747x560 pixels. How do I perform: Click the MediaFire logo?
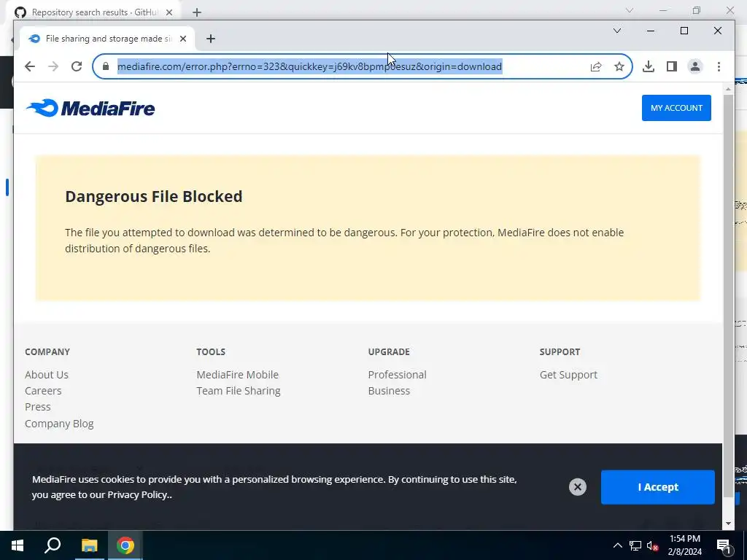tap(90, 108)
